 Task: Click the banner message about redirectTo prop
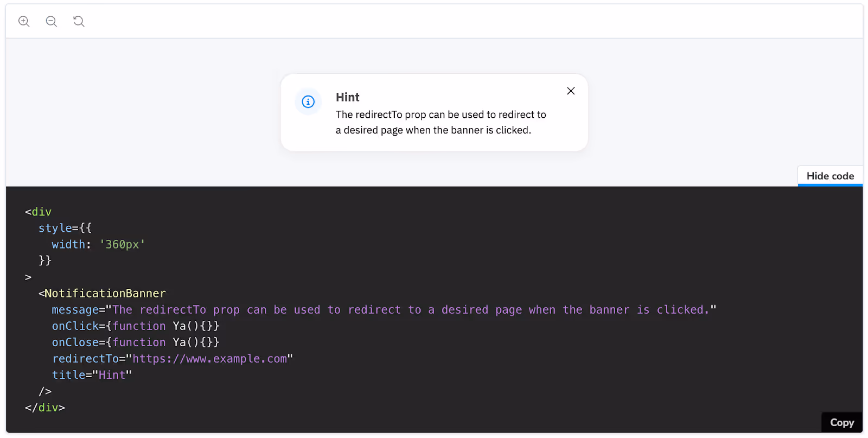[x=441, y=122]
